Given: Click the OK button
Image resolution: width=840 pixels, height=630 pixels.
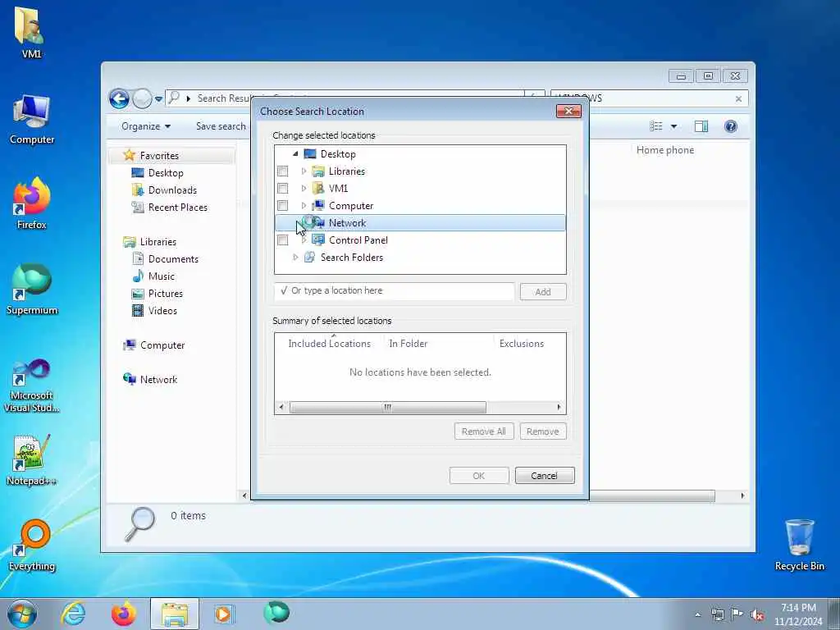Looking at the screenshot, I should [x=479, y=476].
